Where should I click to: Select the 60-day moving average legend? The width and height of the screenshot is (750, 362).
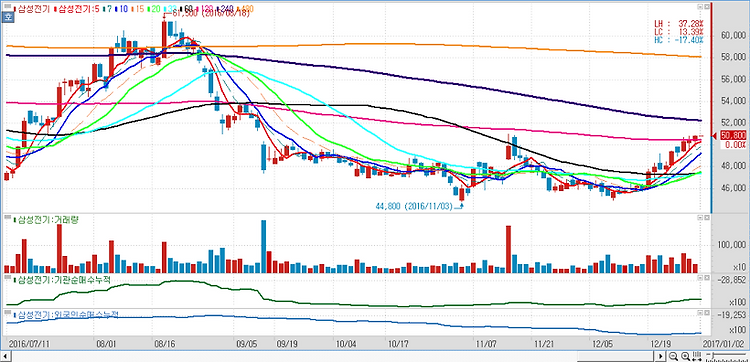pyautogui.click(x=187, y=9)
